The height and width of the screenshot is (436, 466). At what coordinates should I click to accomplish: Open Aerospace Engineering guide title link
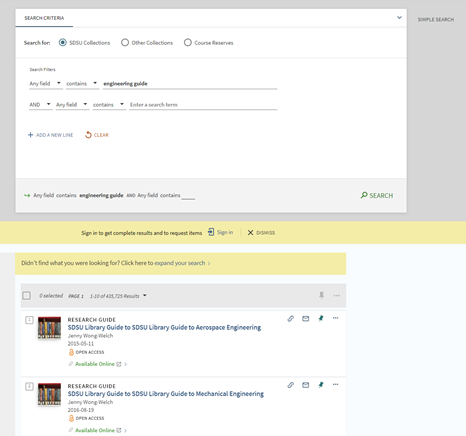pos(164,327)
